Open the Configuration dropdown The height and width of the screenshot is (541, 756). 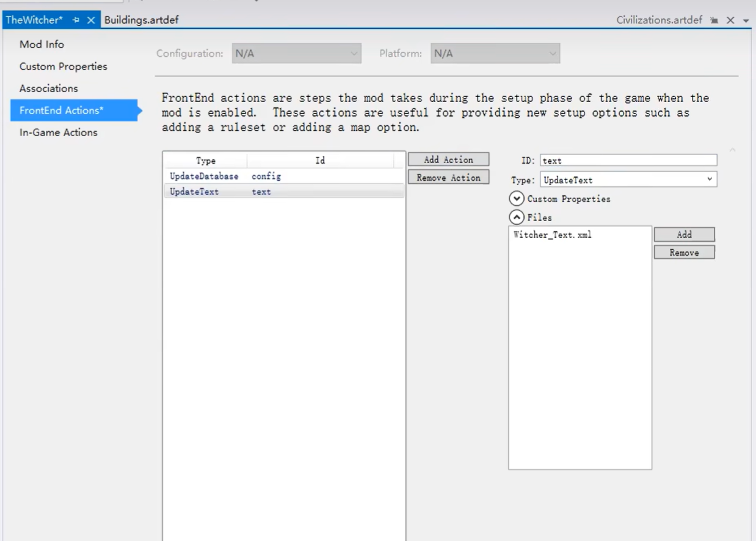point(296,54)
